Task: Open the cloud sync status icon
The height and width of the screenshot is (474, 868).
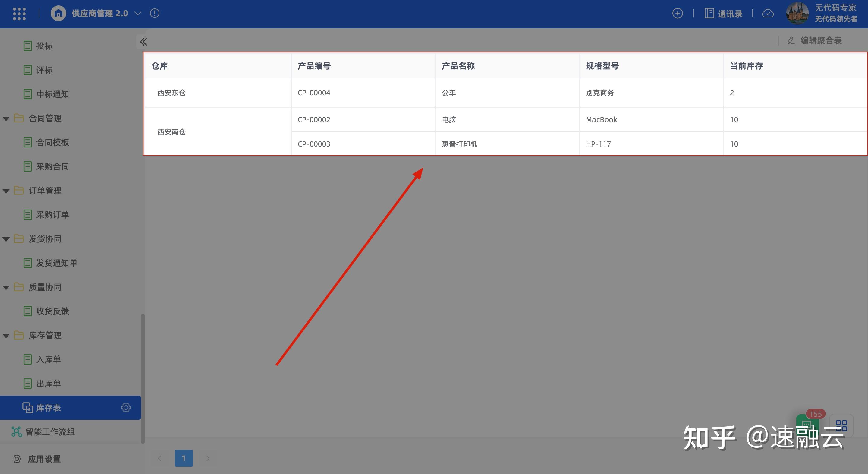Action: click(768, 14)
